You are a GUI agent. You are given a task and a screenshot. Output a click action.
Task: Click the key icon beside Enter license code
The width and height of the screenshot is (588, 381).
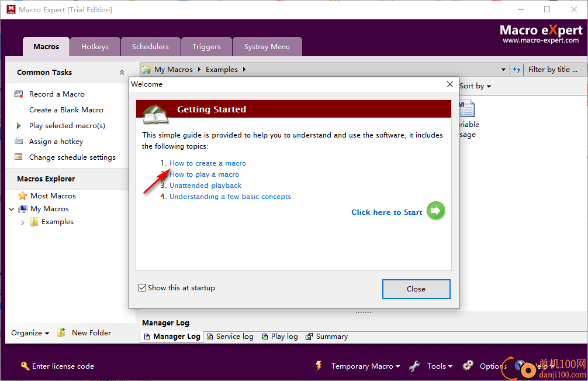(x=25, y=366)
